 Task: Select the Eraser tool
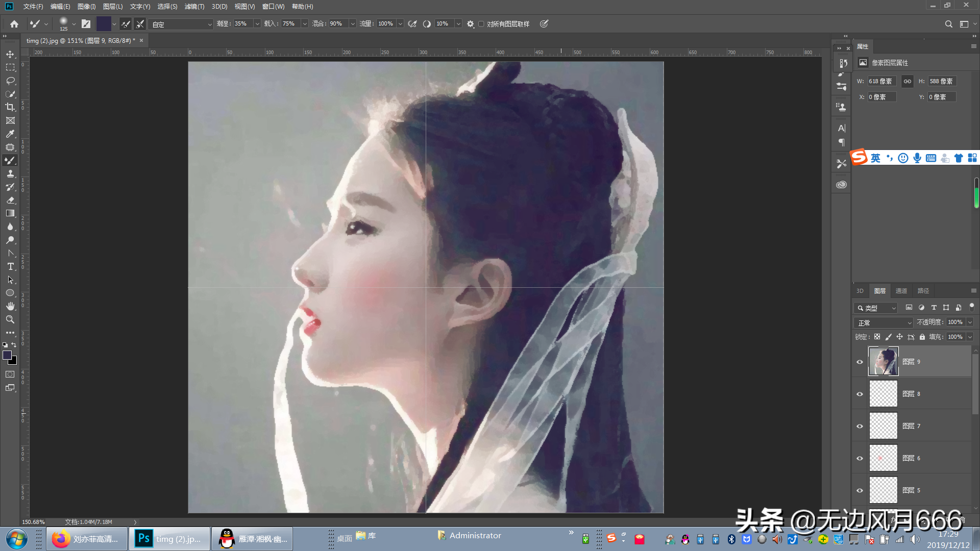[10, 200]
